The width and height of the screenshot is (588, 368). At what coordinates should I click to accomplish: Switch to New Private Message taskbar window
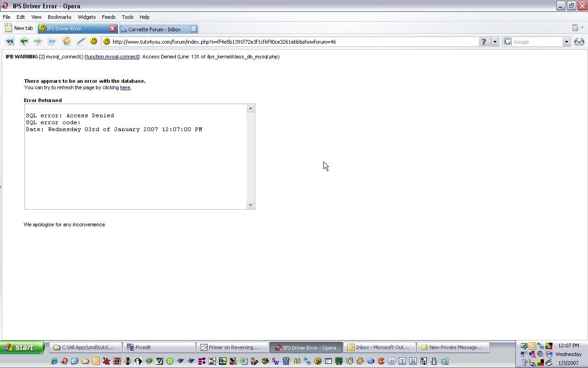pyautogui.click(x=453, y=347)
